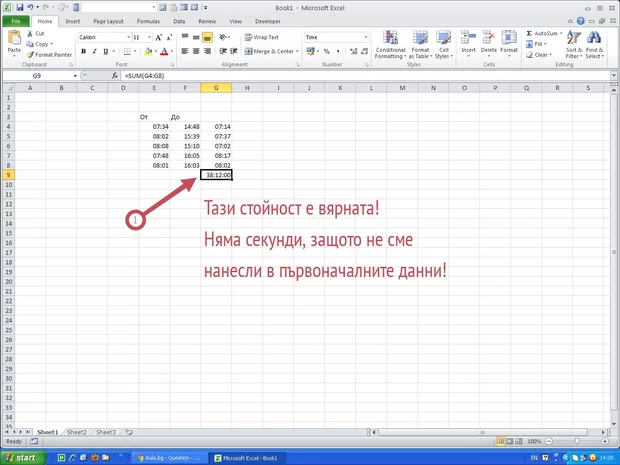Toggle align text right

(207, 51)
